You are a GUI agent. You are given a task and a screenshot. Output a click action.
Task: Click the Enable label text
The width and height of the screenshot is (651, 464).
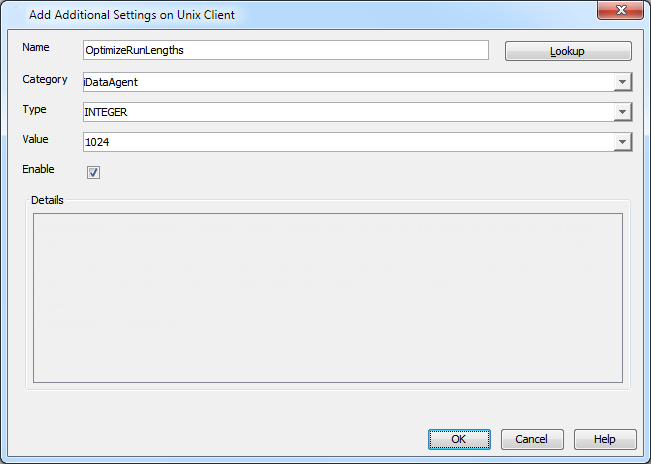tap(38, 169)
